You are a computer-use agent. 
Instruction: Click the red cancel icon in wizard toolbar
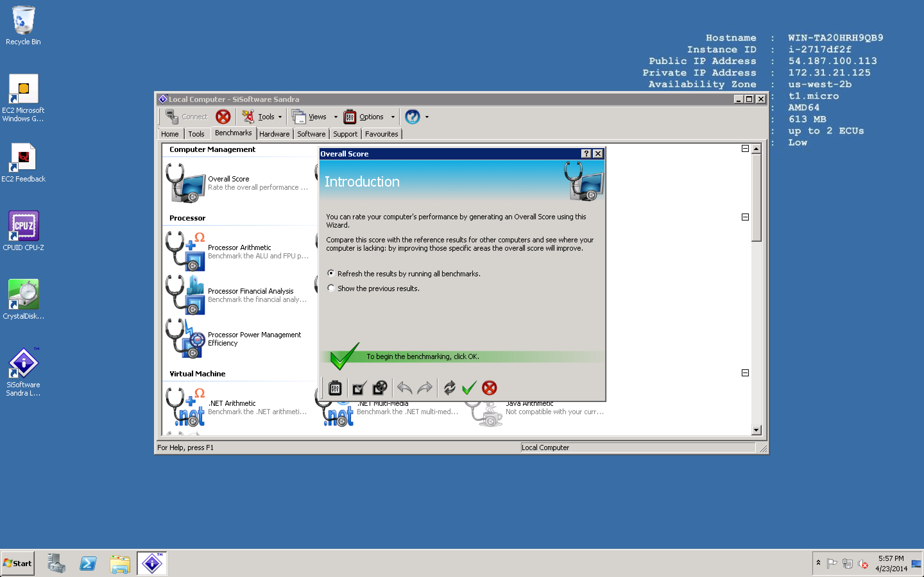pyautogui.click(x=489, y=388)
